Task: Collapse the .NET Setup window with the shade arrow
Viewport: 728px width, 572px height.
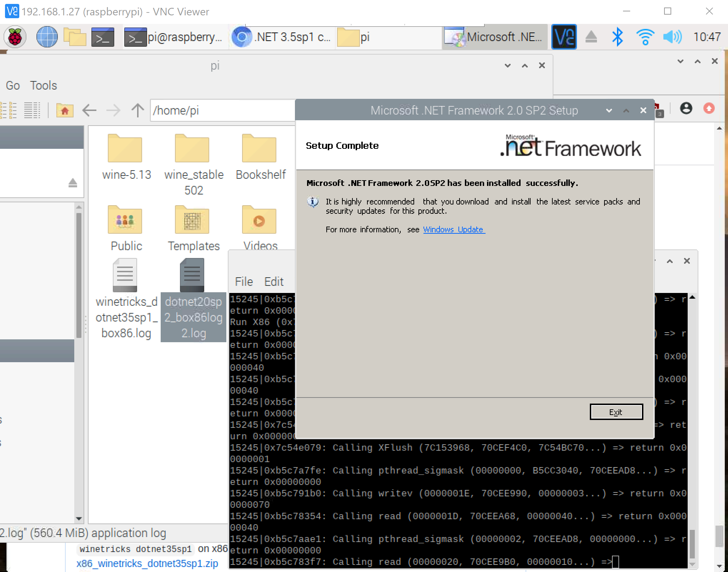Action: [626, 111]
